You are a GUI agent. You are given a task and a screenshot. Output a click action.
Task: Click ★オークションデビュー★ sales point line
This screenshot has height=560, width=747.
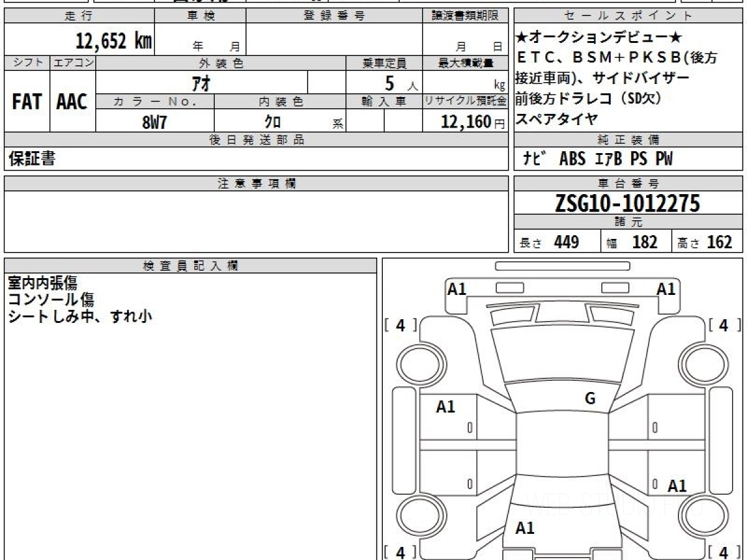tap(599, 37)
